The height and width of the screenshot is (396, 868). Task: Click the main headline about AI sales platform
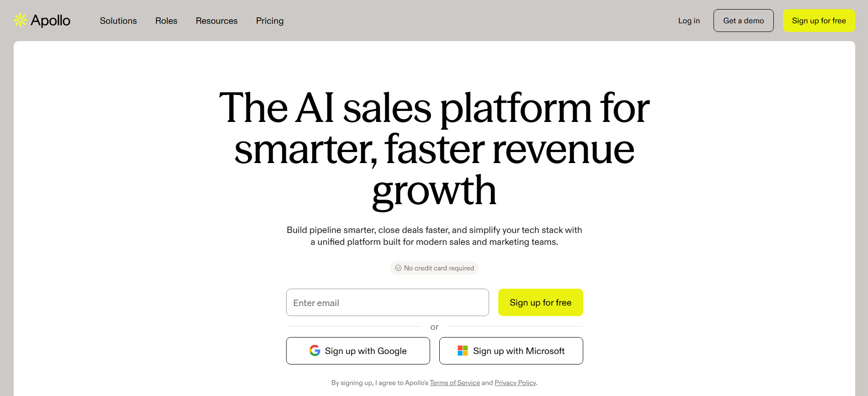pyautogui.click(x=434, y=149)
